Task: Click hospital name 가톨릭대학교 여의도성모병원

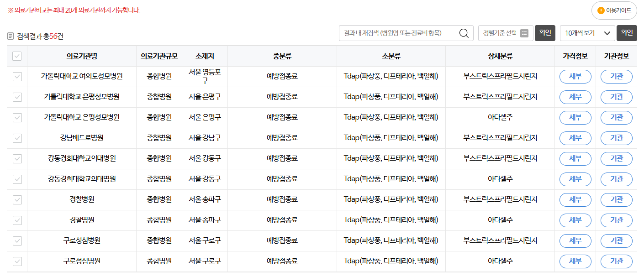Action: tap(82, 77)
